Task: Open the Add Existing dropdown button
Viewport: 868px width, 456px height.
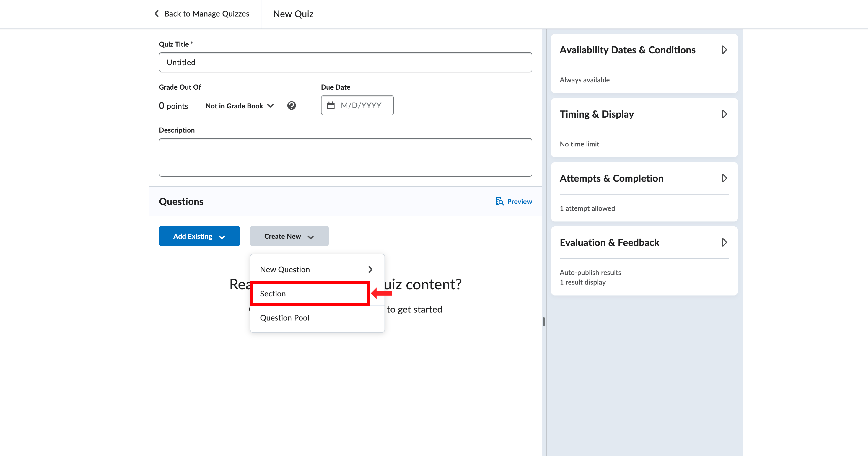Action: (x=199, y=236)
